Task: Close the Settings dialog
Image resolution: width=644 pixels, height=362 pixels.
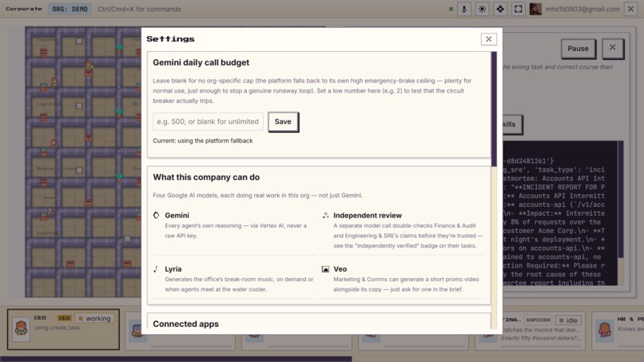Action: (489, 39)
